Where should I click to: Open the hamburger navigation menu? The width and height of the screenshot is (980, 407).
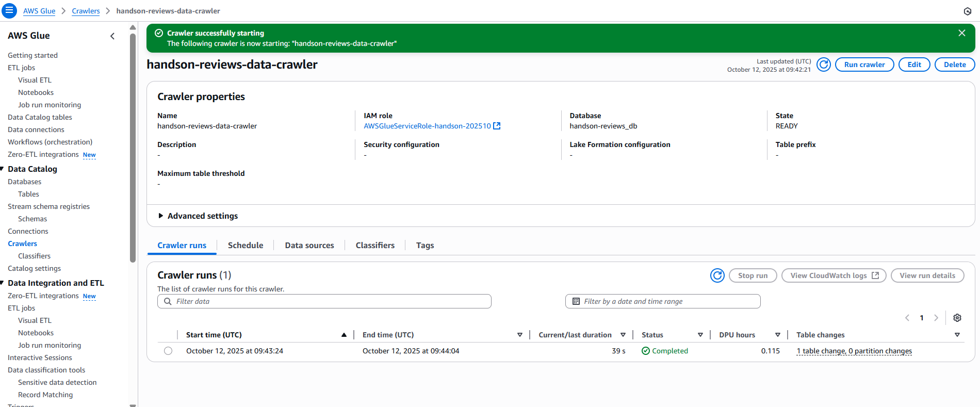click(x=9, y=10)
